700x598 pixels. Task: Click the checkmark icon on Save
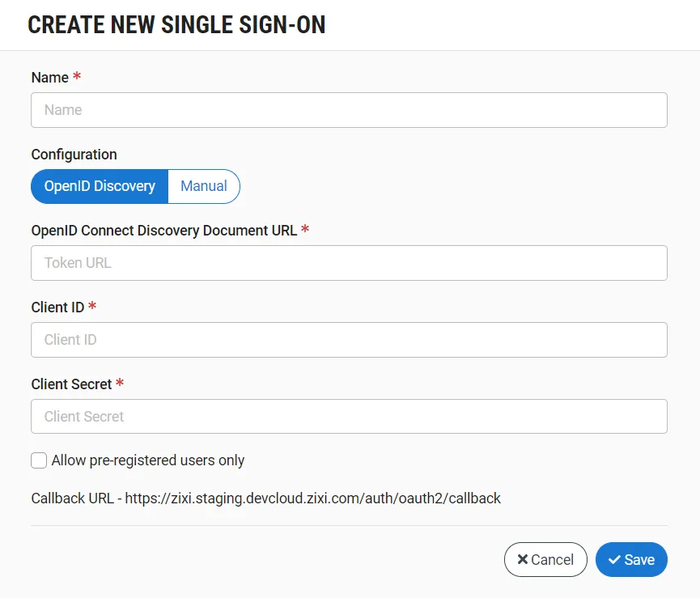tap(615, 559)
